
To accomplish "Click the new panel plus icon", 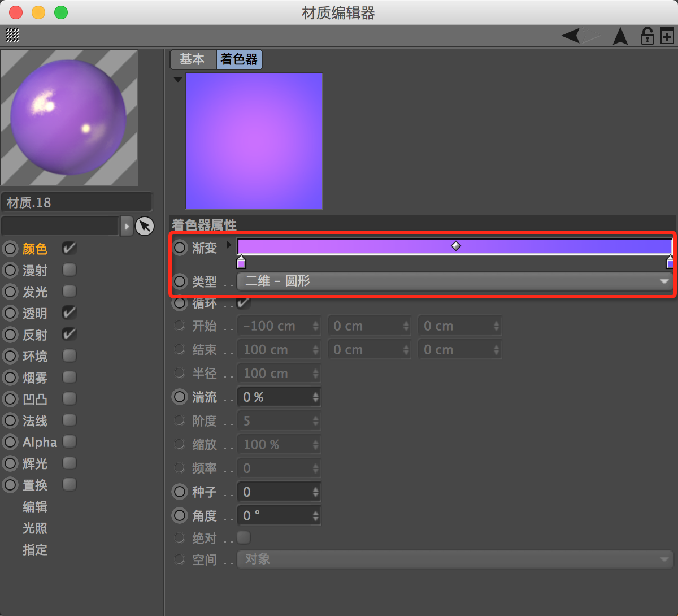I will point(667,36).
